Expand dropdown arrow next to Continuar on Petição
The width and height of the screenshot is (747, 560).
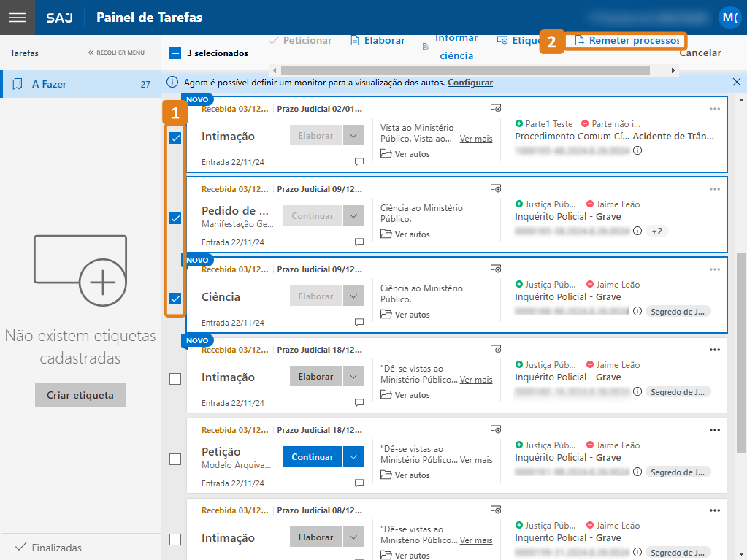[x=353, y=457]
